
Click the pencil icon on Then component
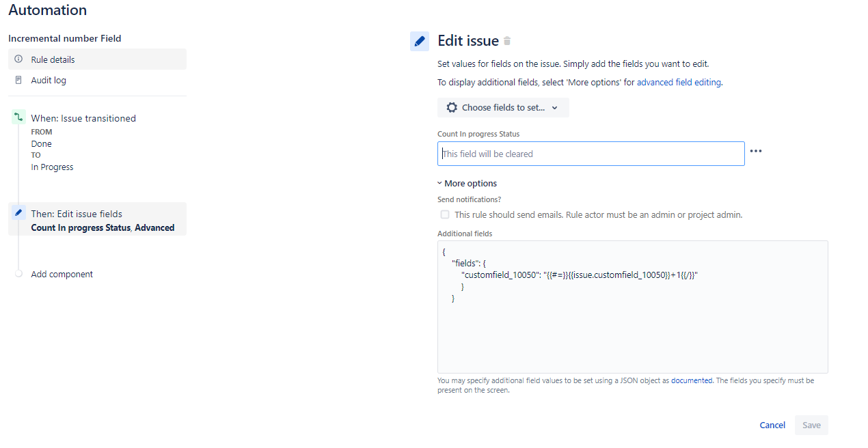tap(17, 214)
